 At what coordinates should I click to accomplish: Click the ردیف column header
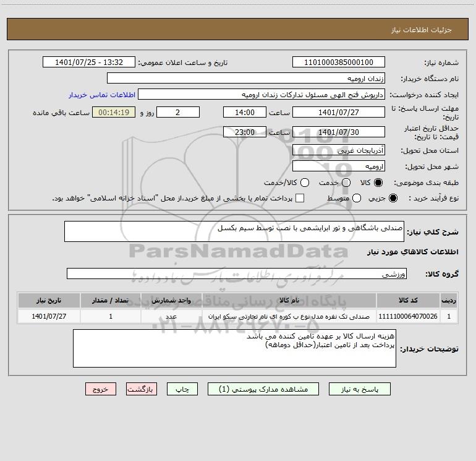click(x=449, y=300)
